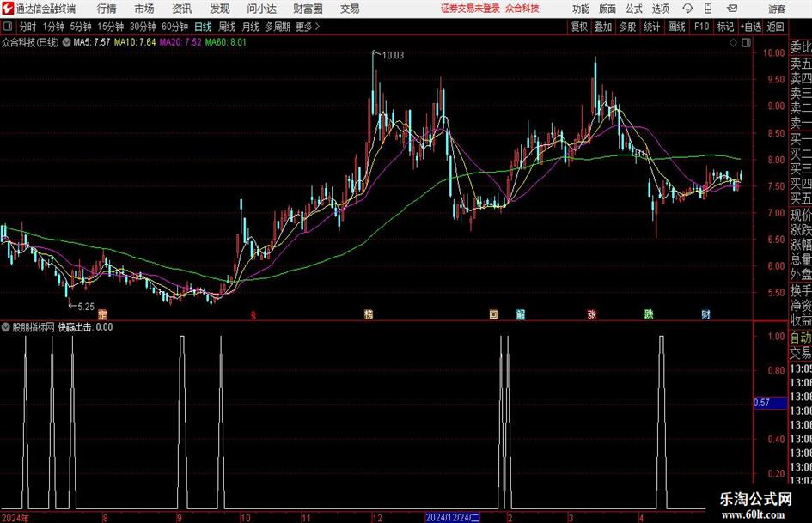The width and height of the screenshot is (812, 523).
Task: Click the 5.25 low price label
Action: click(86, 307)
